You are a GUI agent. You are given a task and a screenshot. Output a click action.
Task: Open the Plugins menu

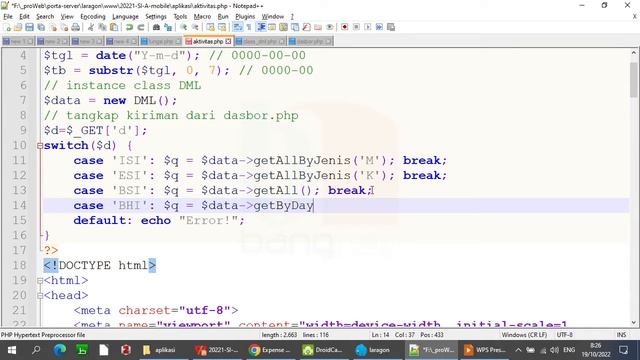tap(245, 17)
